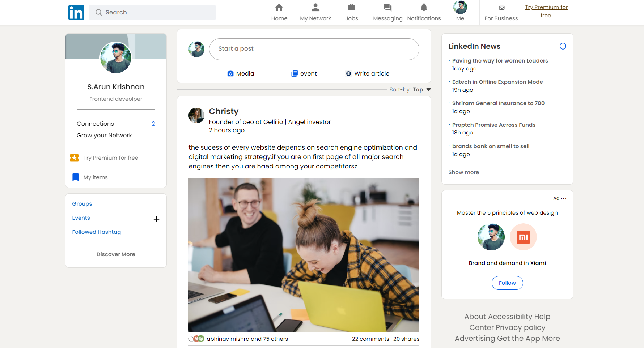Click the Notifications bell icon
Image resolution: width=644 pixels, height=348 pixels.
click(424, 8)
